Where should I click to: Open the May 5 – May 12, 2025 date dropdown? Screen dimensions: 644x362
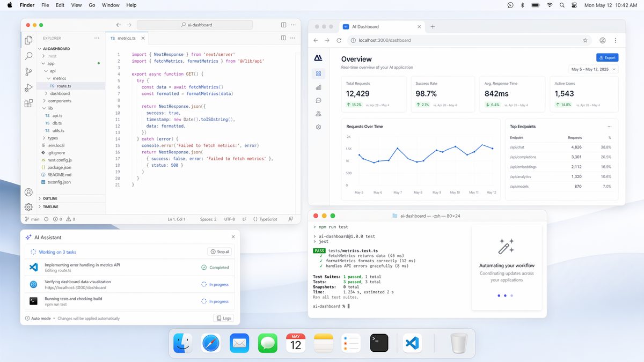(x=593, y=69)
